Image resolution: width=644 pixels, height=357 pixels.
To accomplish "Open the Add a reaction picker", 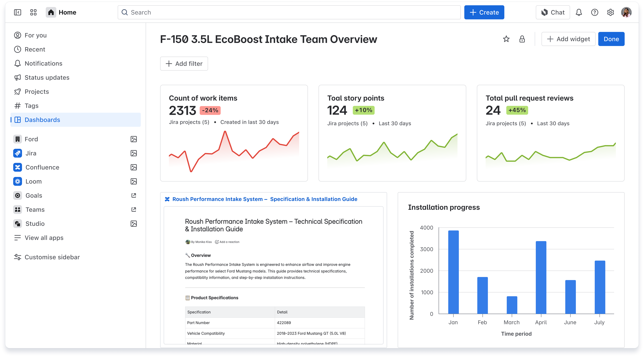I will tap(227, 242).
